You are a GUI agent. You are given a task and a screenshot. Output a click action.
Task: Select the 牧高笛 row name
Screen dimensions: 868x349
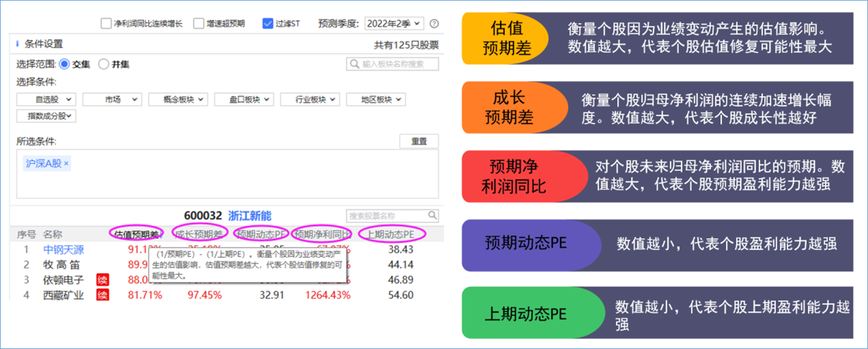coord(61,265)
